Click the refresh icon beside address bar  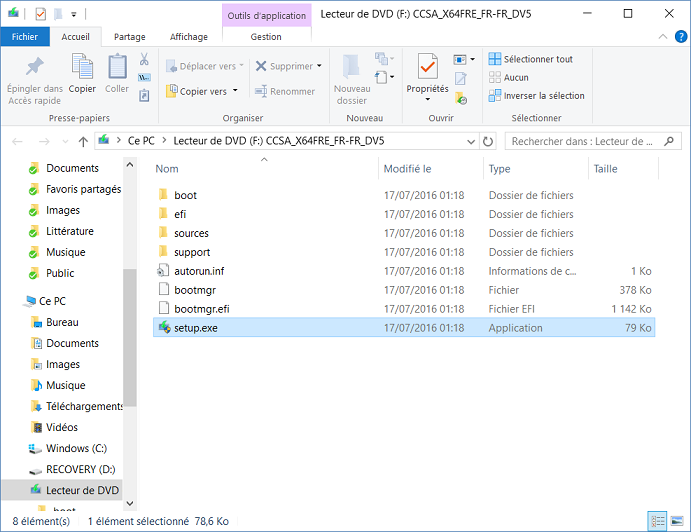(488, 141)
